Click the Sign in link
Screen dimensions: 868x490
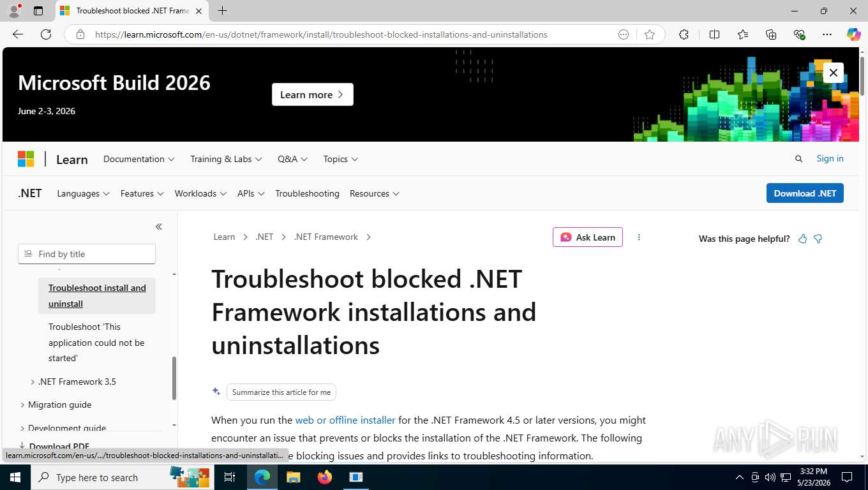click(x=830, y=158)
